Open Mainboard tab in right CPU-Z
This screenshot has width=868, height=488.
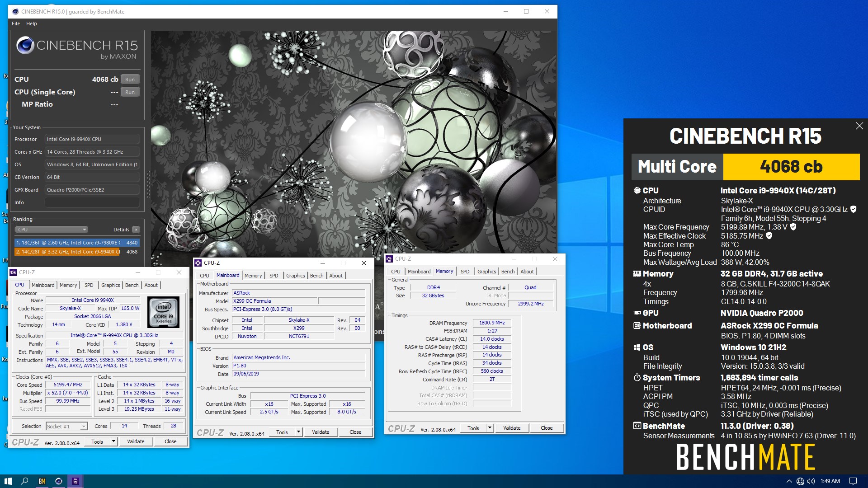coord(419,272)
